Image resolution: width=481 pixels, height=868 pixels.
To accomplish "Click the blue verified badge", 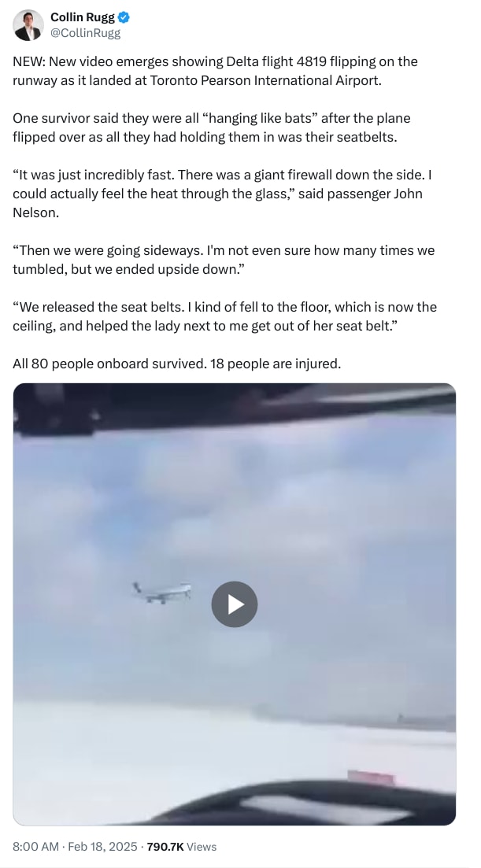I will tap(125, 18).
